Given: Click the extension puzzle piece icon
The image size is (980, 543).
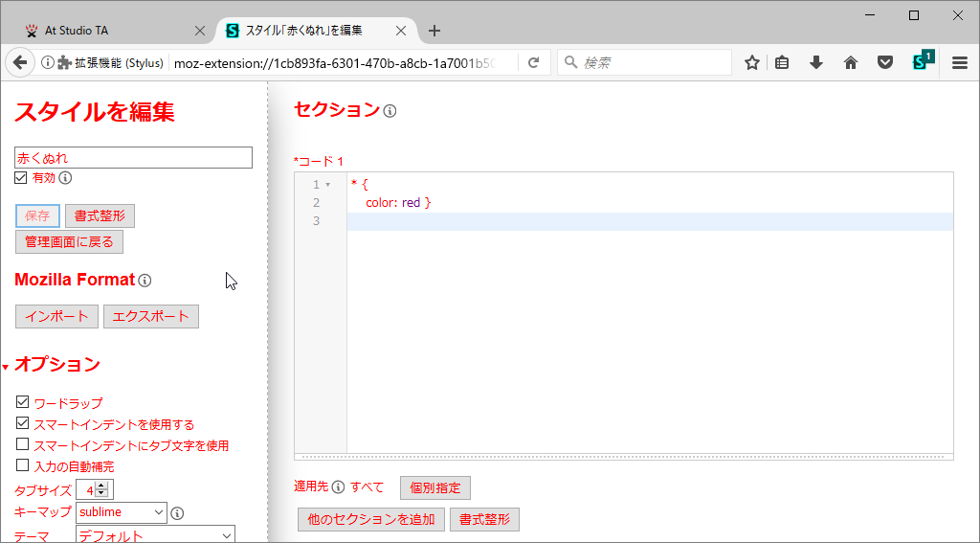Looking at the screenshot, I should click(x=64, y=62).
